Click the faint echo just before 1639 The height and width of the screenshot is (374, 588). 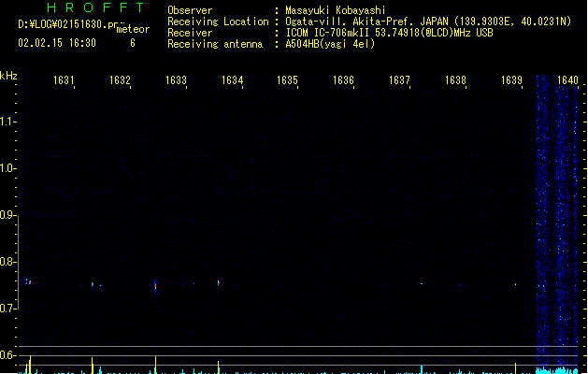[516, 284]
